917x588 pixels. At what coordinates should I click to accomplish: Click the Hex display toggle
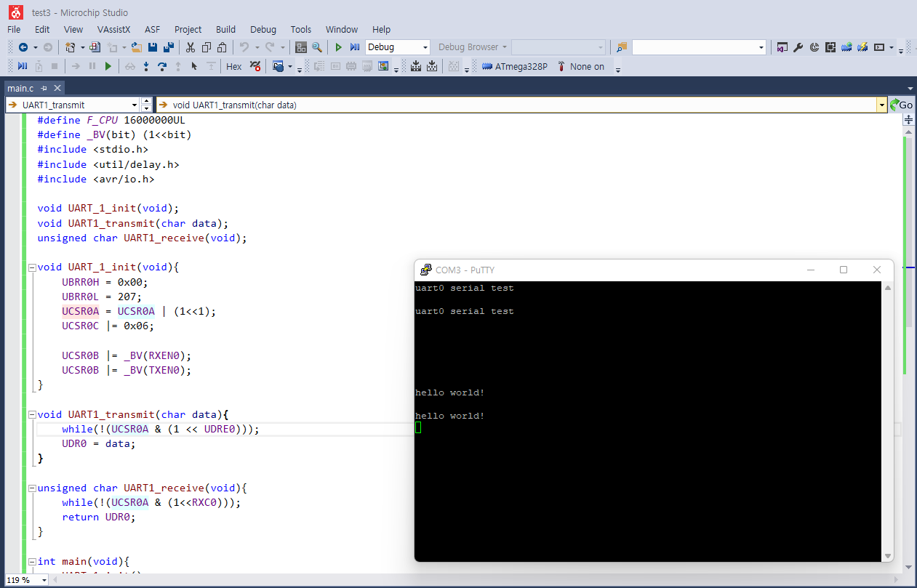[234, 66]
